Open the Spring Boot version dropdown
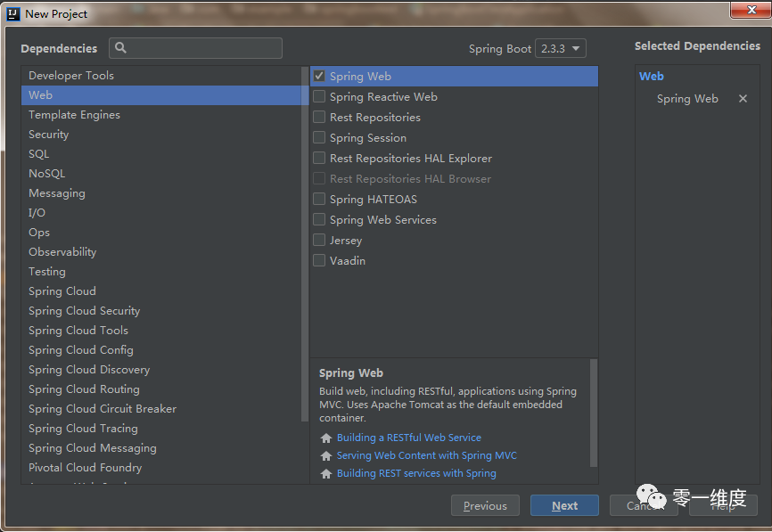Viewport: 772px width, 532px height. coord(561,48)
